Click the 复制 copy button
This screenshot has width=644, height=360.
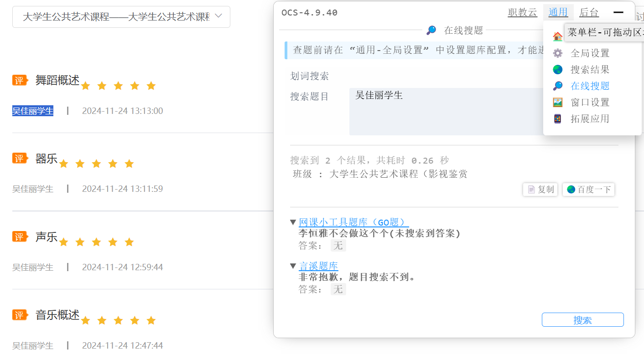540,190
